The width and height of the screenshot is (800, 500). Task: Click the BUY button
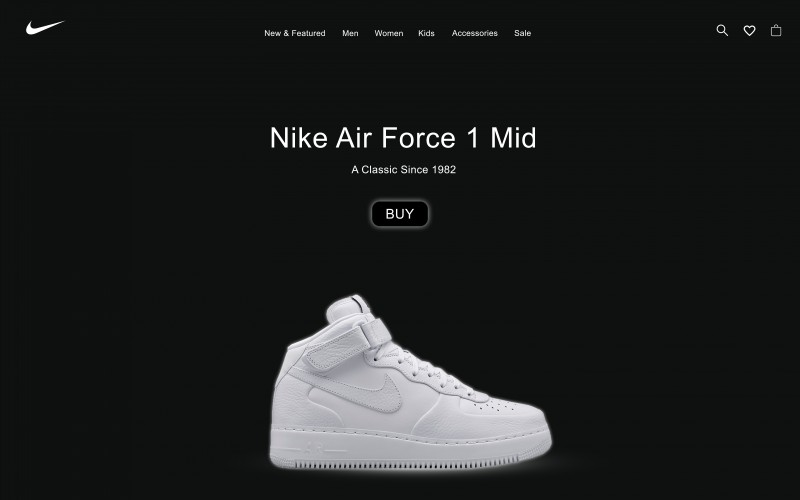click(x=399, y=214)
